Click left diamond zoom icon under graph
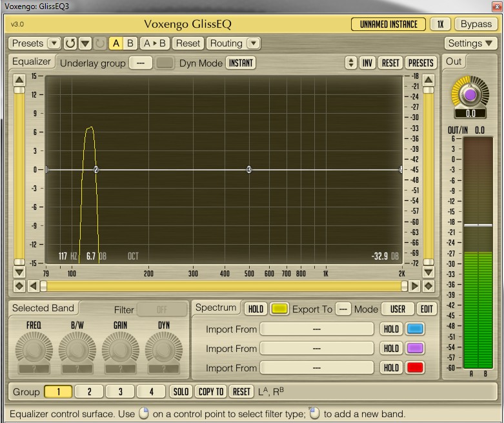This screenshot has height=423, width=504. point(19,286)
